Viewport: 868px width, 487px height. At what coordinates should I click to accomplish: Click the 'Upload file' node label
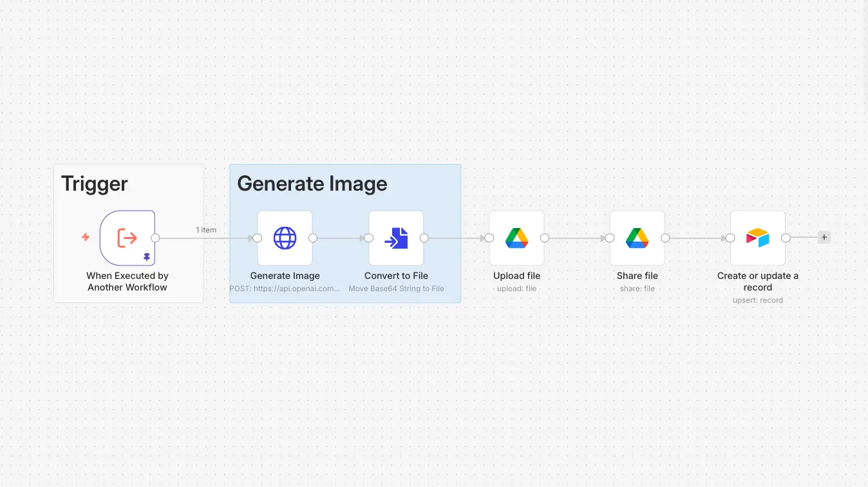coord(516,276)
